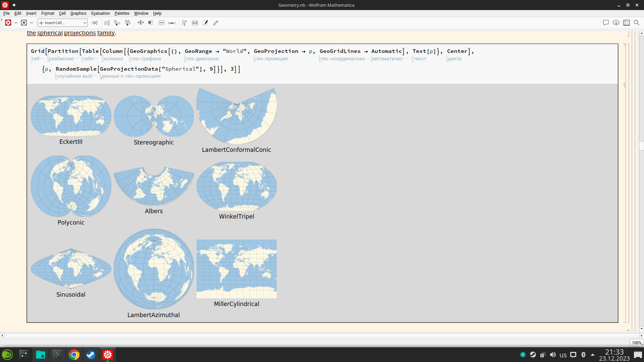The height and width of the screenshot is (362, 644).
Task: Click the 100% magnification button
Action: (x=636, y=343)
